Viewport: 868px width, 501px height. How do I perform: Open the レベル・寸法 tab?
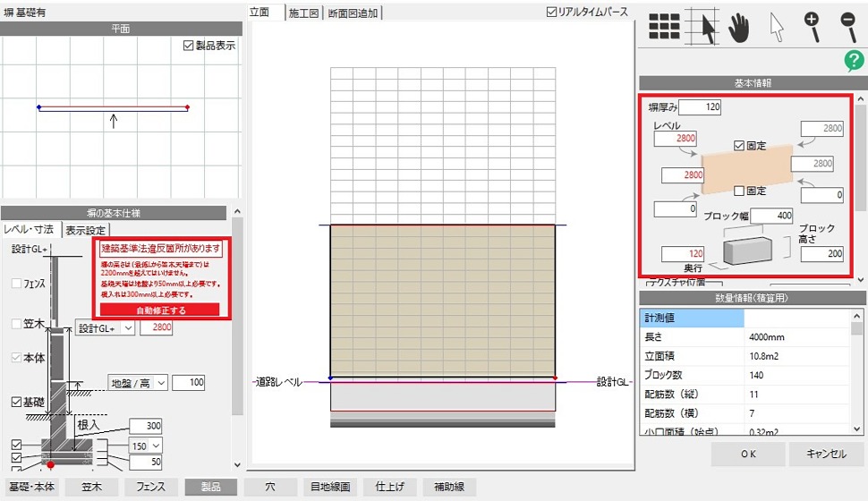pyautogui.click(x=29, y=229)
